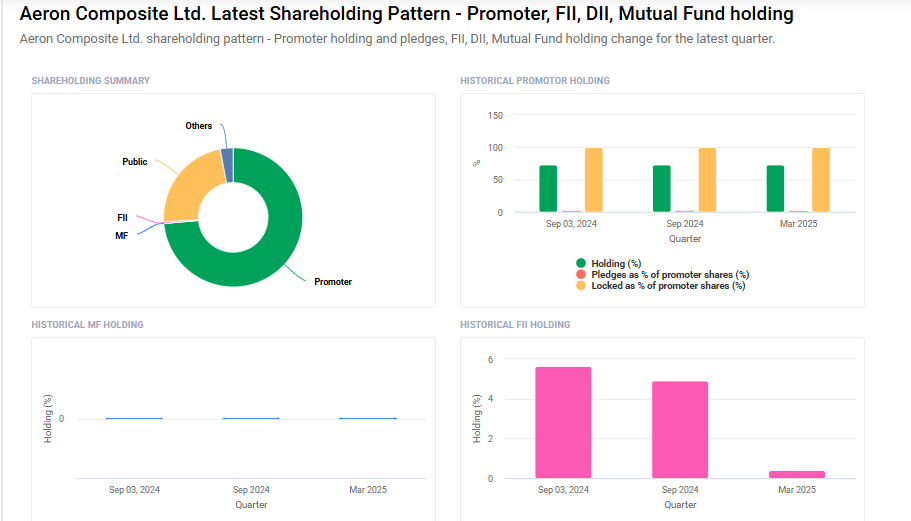Click the HISTORICAL FII HOLDING heading
Viewport: 911px width, 521px height.
[x=515, y=325]
